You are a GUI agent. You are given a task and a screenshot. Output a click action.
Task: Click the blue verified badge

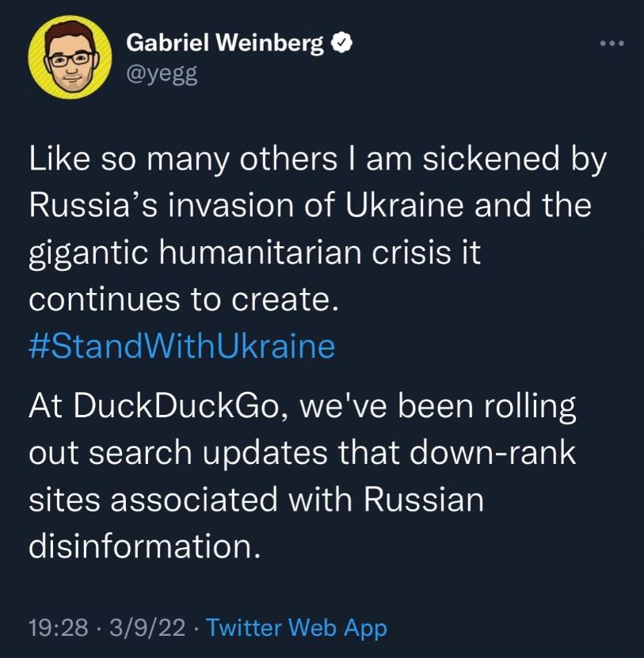(x=342, y=44)
